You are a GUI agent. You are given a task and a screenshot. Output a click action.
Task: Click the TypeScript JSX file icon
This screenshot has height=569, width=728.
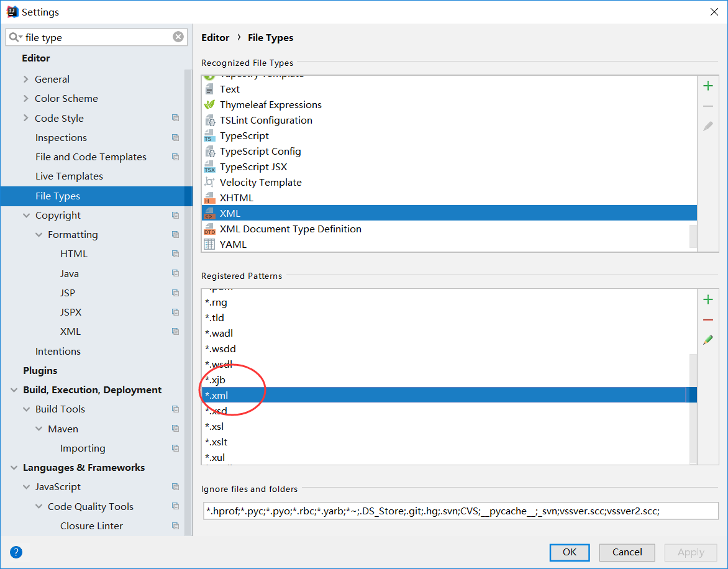(209, 166)
